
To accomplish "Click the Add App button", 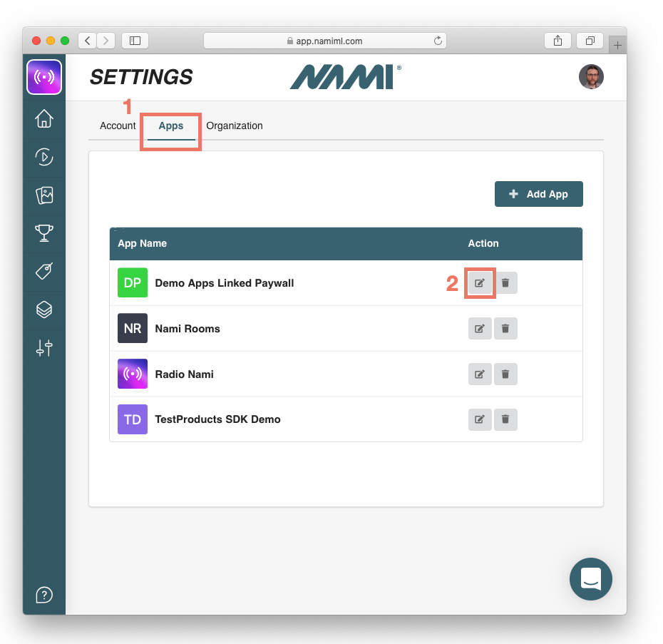I will pyautogui.click(x=539, y=194).
